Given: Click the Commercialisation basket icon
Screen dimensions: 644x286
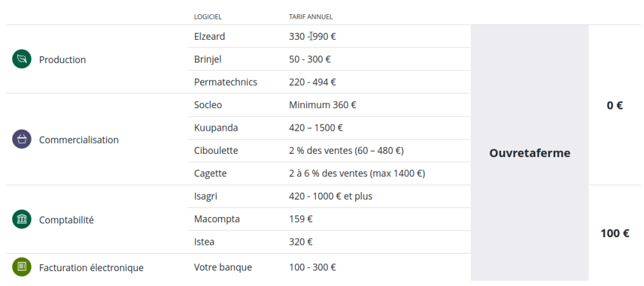Looking at the screenshot, I should click(x=22, y=139).
